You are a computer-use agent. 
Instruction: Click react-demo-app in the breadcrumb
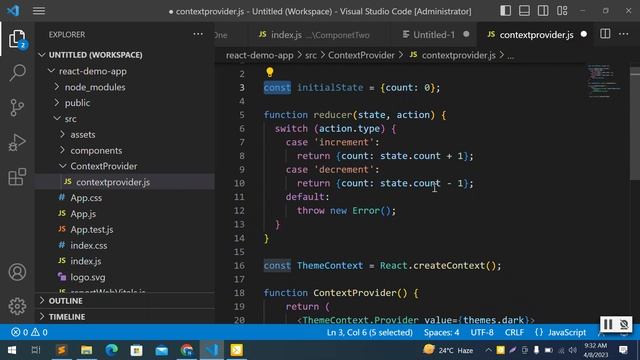tap(260, 55)
